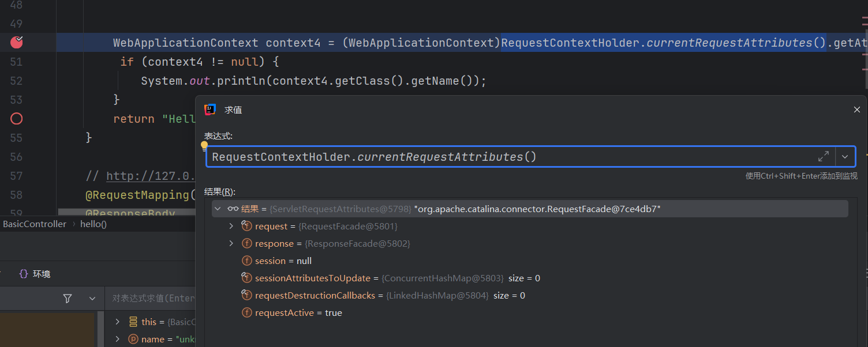Click hello() in the breadcrumb bar
Viewport: 868px width, 347px height.
tap(93, 224)
